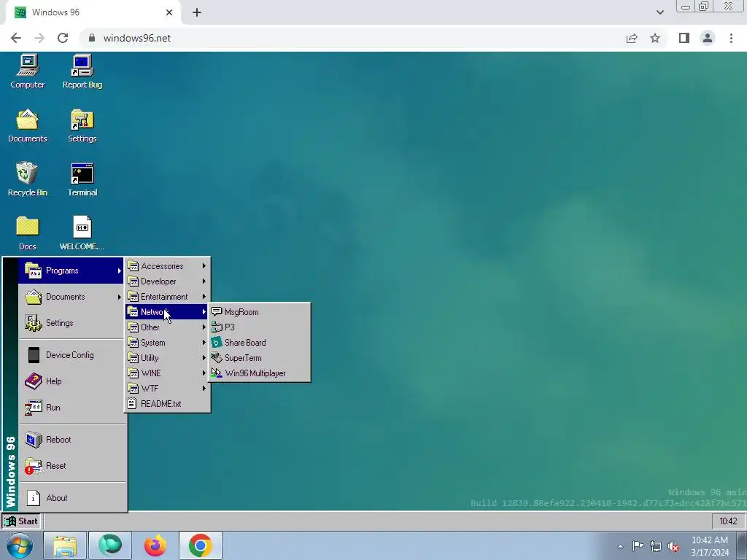Image resolution: width=747 pixels, height=560 pixels.
Task: Open the Report Bug desktop shortcut
Action: [x=82, y=71]
